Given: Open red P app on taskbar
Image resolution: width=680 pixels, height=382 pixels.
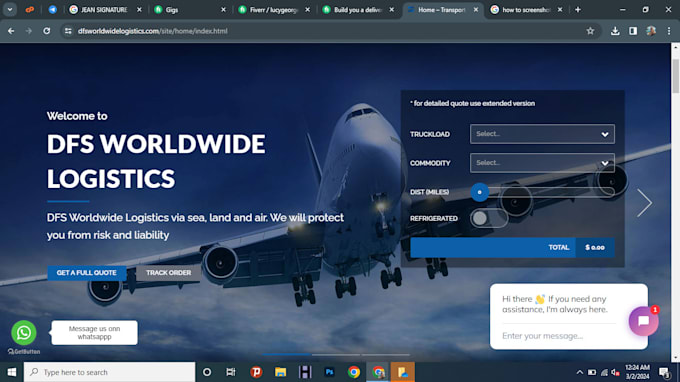Looking at the screenshot, I should click(x=256, y=372).
